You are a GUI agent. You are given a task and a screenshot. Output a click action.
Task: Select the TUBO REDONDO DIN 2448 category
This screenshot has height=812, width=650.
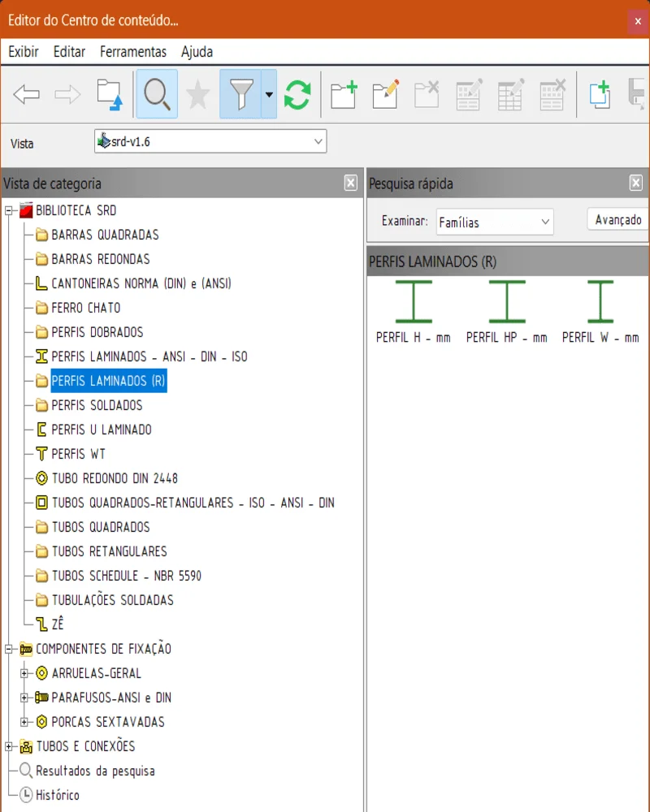click(x=114, y=478)
